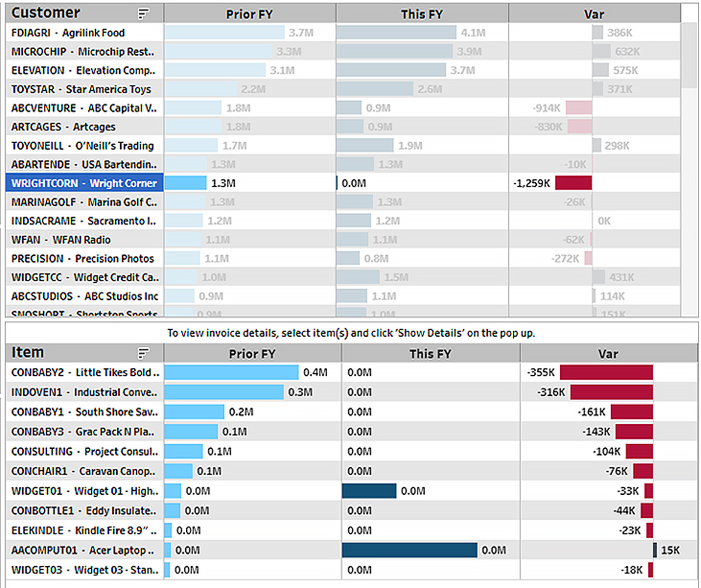
Task: Select INDOVEN1 - Industrial Conve.. item
Action: [85, 392]
